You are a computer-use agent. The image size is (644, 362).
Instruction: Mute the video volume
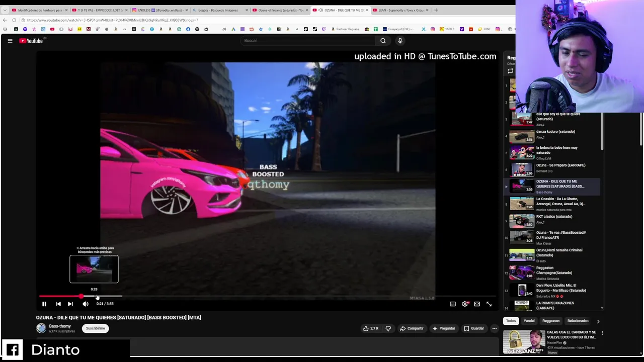point(86,304)
